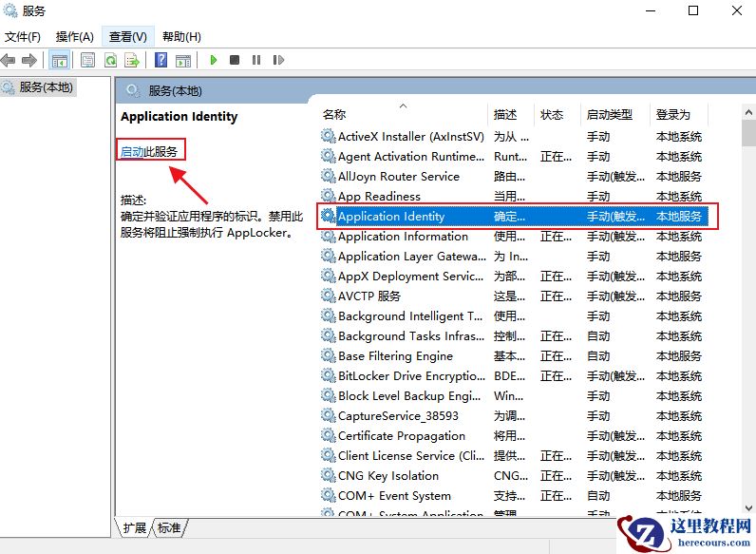Click the 启动 link to start service
The height and width of the screenshot is (554, 756).
point(132,151)
